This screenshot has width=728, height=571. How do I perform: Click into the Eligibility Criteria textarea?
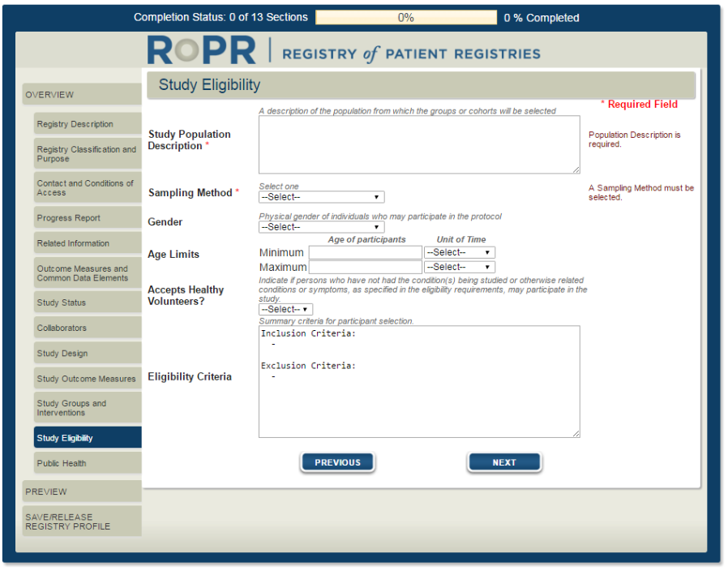pos(419,381)
